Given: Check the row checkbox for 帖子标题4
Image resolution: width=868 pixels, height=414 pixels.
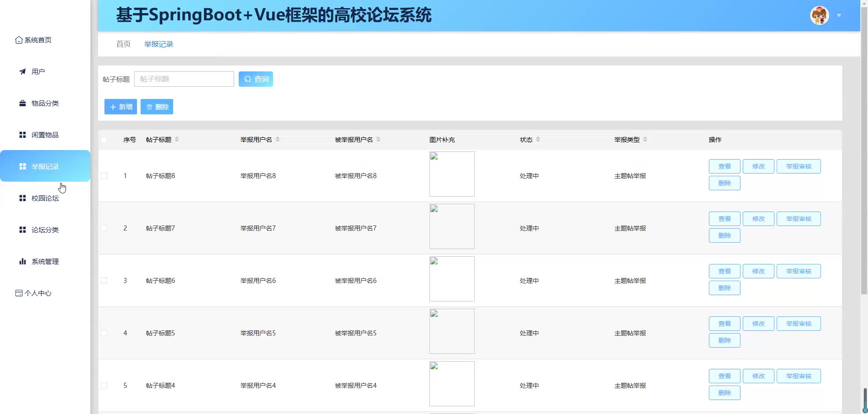Looking at the screenshot, I should tap(104, 386).
